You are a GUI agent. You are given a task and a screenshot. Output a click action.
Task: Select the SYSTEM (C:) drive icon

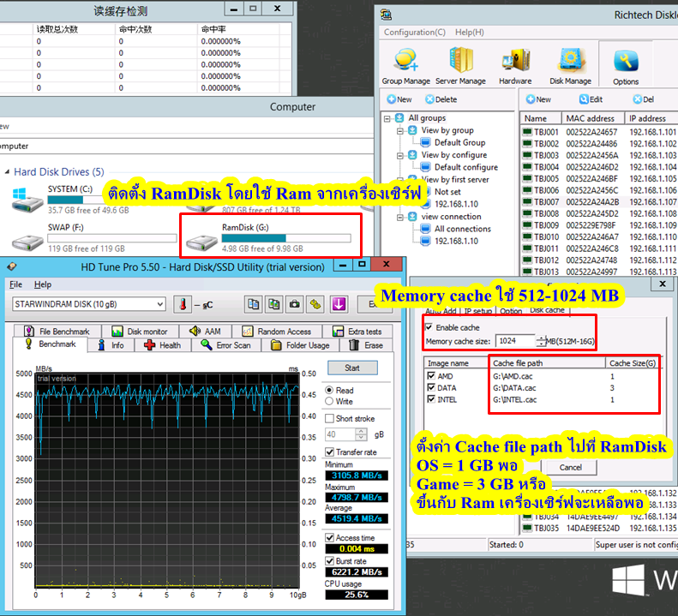pos(27,200)
